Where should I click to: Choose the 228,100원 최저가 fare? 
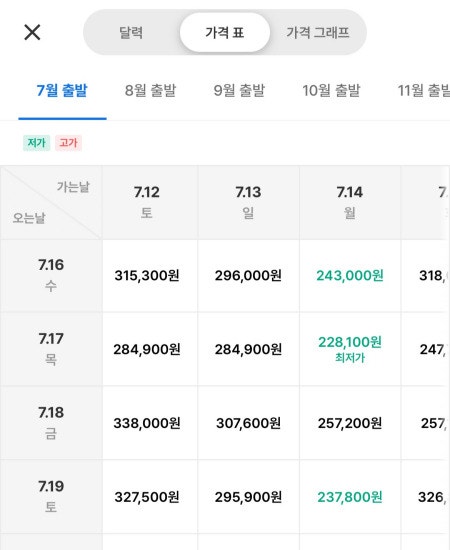pyautogui.click(x=350, y=349)
